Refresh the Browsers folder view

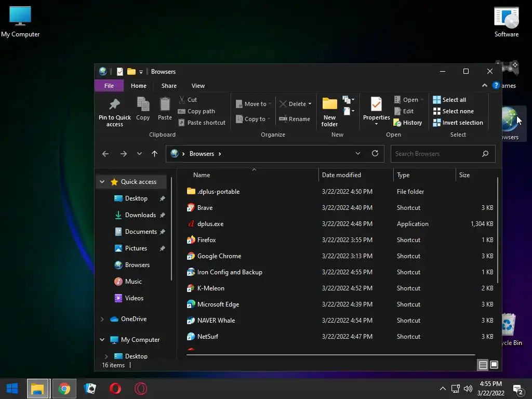(375, 153)
